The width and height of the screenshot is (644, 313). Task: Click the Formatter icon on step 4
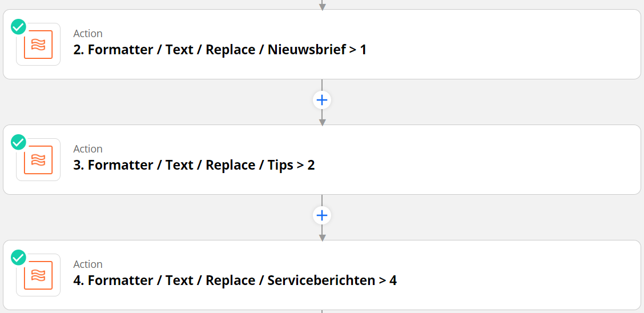click(x=38, y=275)
